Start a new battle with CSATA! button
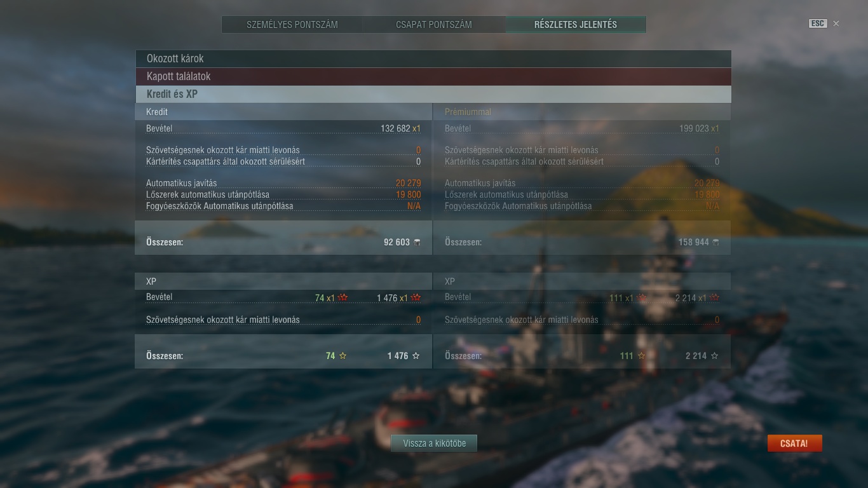Viewport: 868px width, 488px height. click(794, 444)
